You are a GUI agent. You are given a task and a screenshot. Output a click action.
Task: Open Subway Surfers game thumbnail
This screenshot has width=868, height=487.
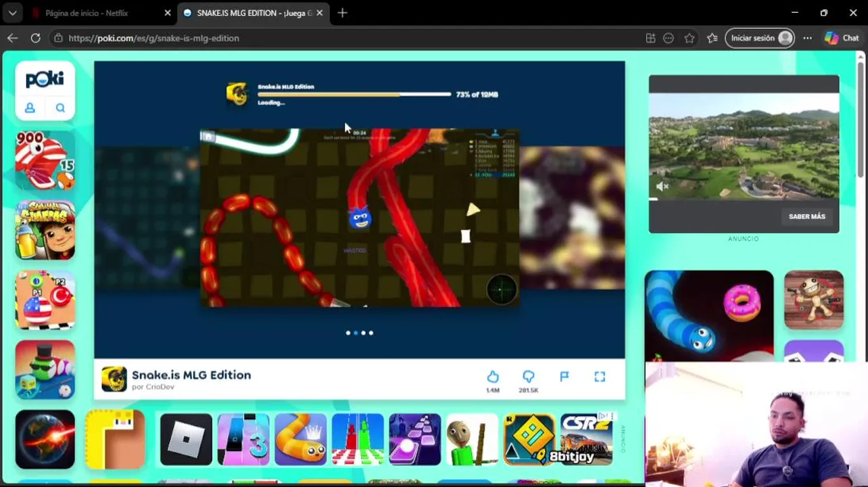point(45,231)
